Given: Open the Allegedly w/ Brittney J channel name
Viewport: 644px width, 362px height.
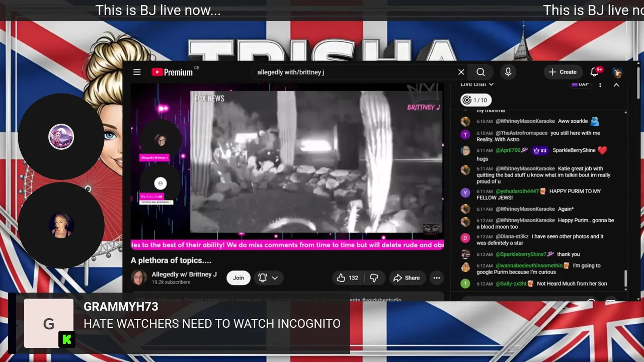Looking at the screenshot, I should pyautogui.click(x=184, y=275).
